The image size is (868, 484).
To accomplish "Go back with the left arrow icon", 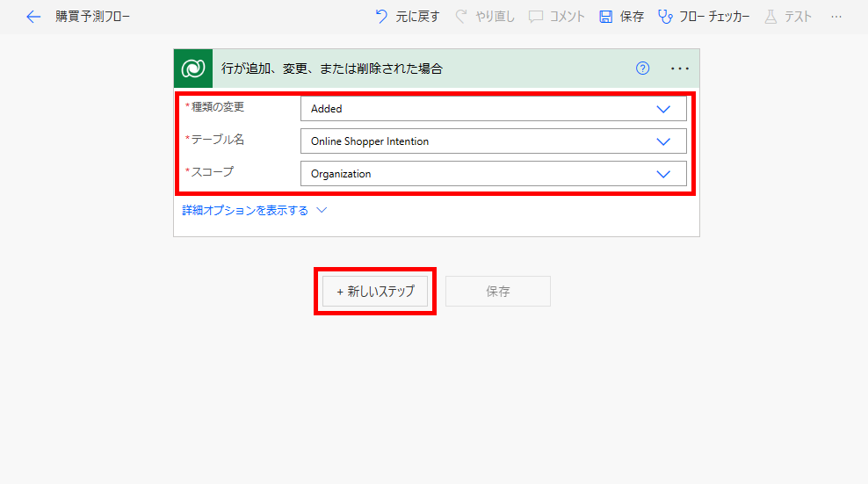I will pyautogui.click(x=33, y=17).
